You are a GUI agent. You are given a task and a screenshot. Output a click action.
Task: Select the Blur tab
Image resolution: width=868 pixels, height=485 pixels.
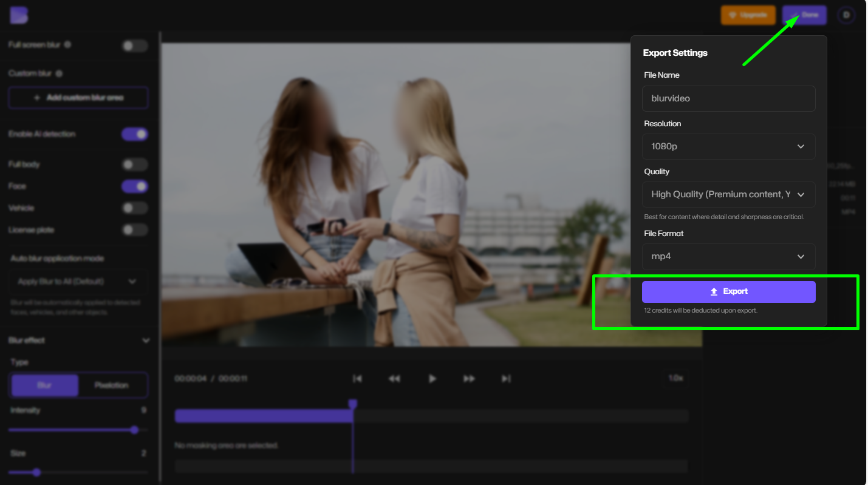(44, 385)
